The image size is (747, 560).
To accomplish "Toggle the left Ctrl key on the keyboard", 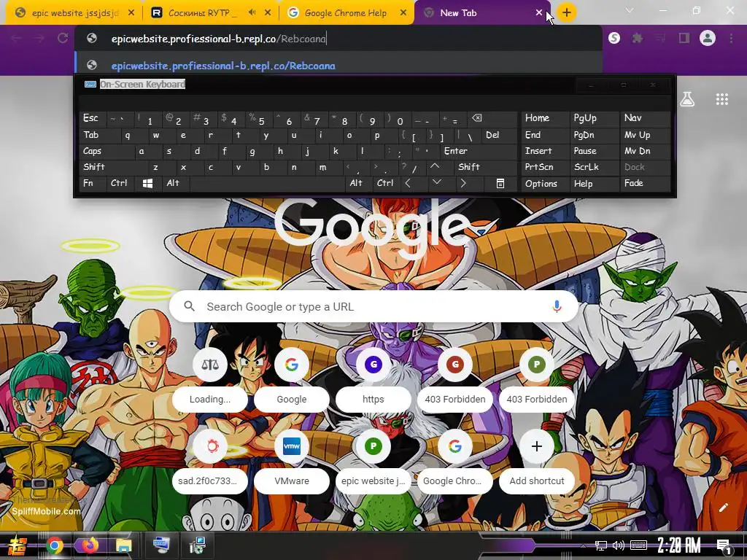I will tap(120, 183).
